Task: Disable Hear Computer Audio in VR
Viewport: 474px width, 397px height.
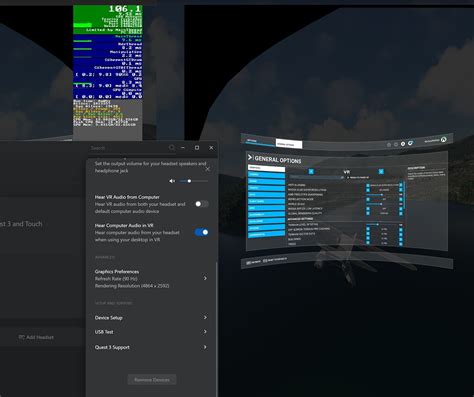Action: 202,232
